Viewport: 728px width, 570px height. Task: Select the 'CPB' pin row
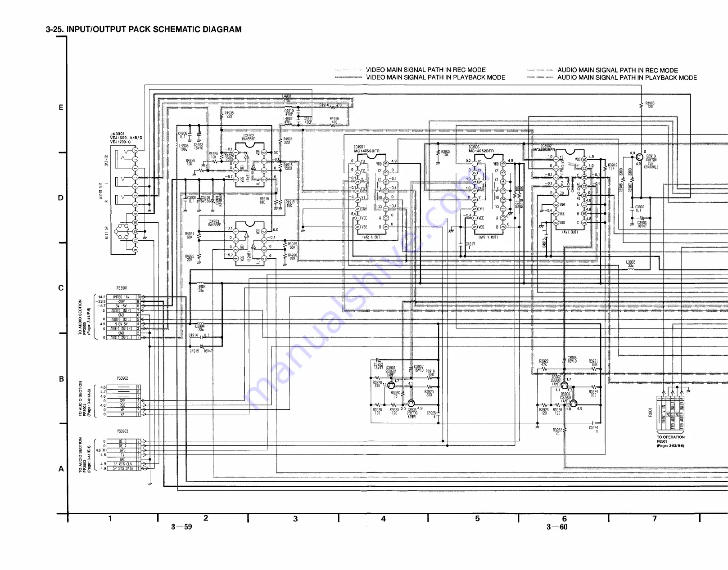pos(123,400)
